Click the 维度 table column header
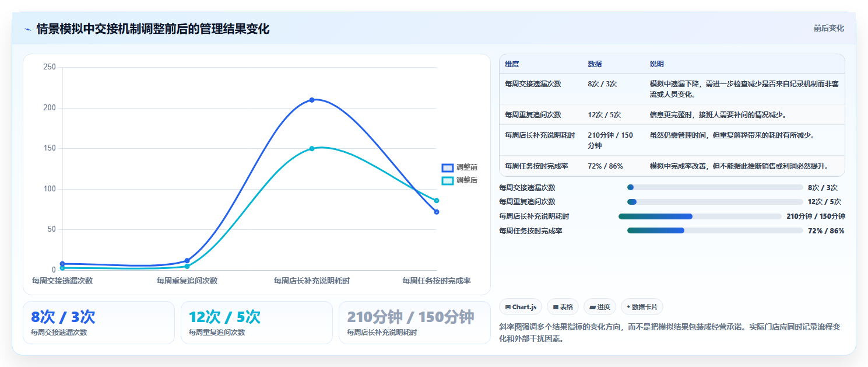The height and width of the screenshot is (367, 868). 512,64
